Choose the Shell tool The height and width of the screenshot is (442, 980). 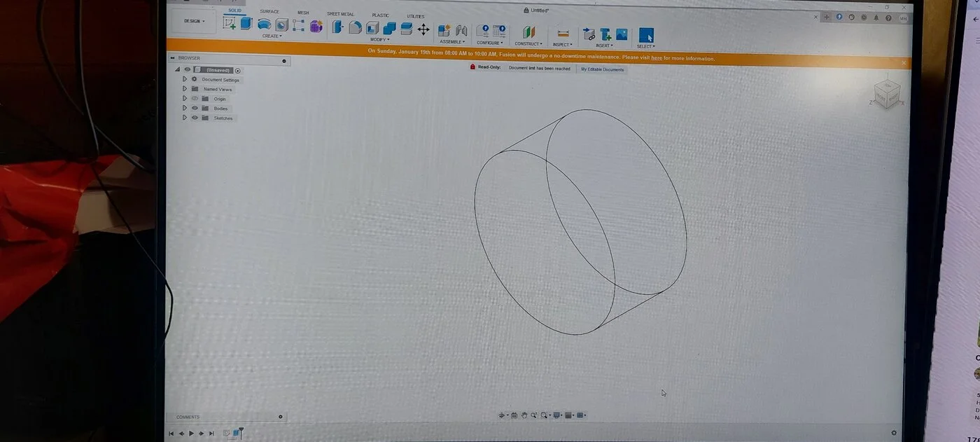[372, 28]
